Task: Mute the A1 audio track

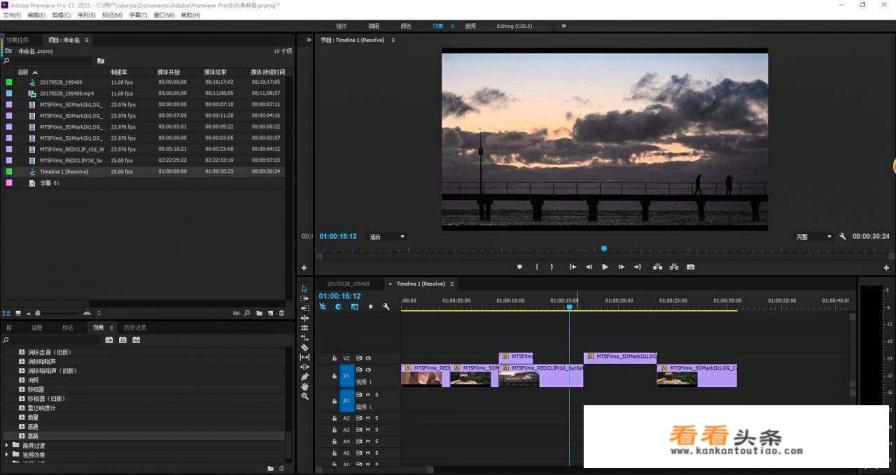Action: click(367, 395)
